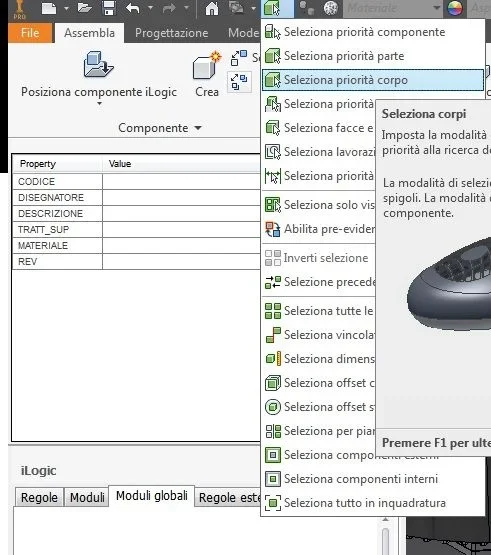Image resolution: width=491 pixels, height=555 pixels.
Task: Choose Seleziona priorità componente
Action: (372, 32)
